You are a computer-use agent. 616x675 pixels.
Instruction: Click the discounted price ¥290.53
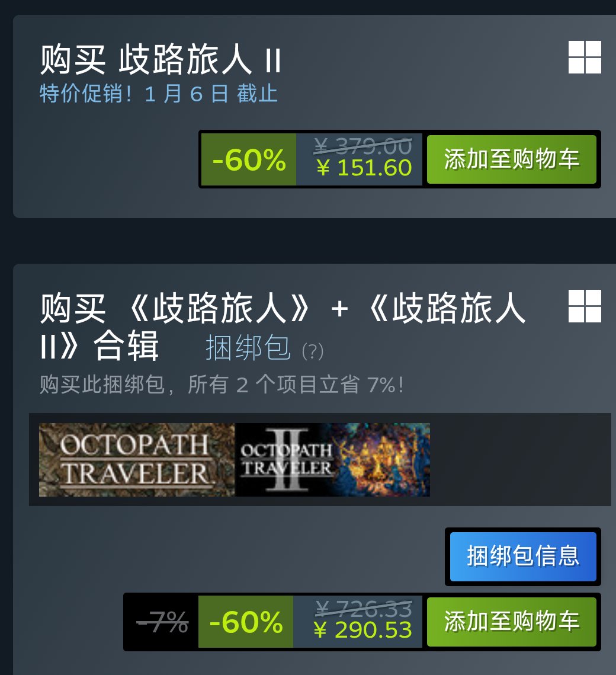click(x=362, y=630)
